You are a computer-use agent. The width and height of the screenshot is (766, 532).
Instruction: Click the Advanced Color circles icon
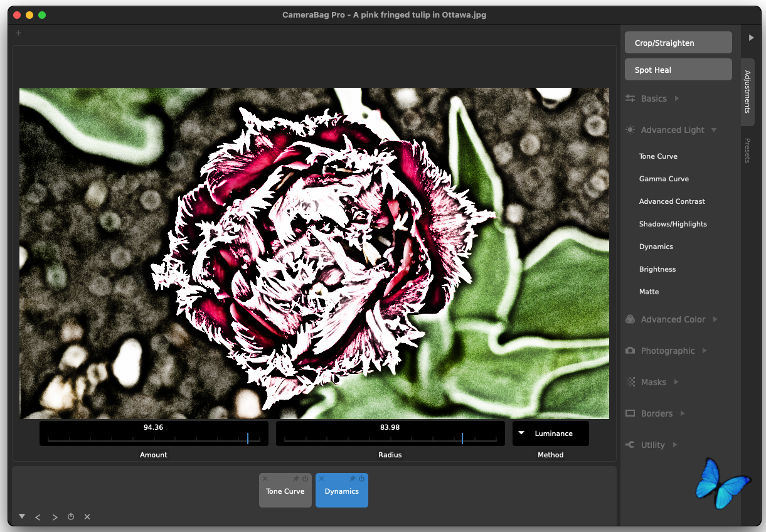tap(630, 319)
